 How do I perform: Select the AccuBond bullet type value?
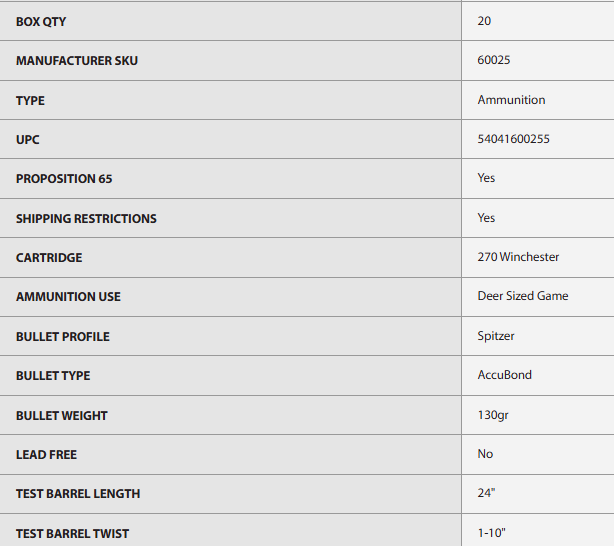[504, 375]
